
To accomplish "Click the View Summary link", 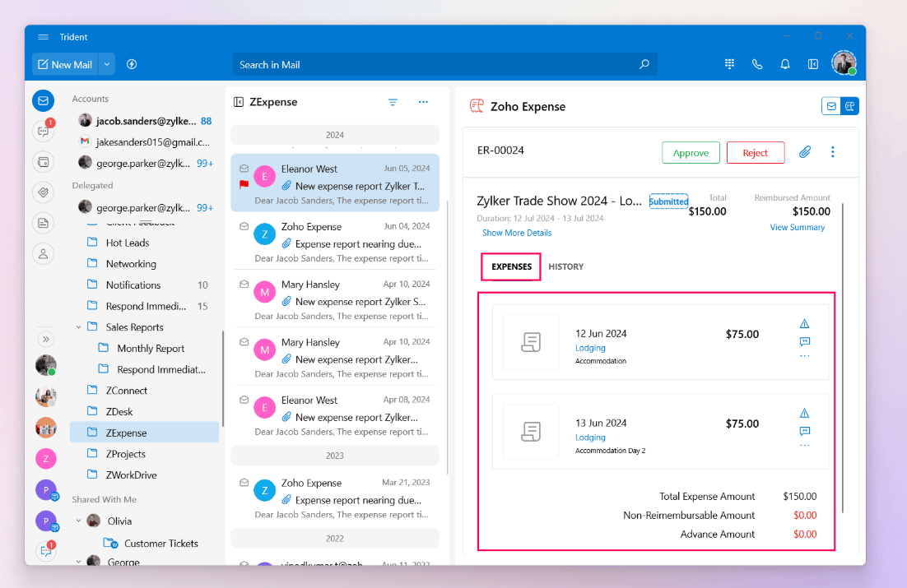I will click(x=797, y=227).
